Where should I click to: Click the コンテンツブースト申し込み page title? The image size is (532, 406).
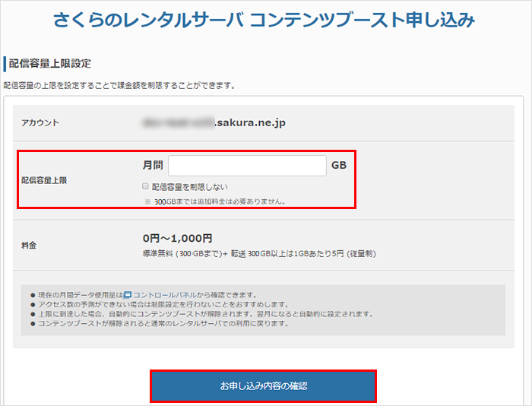point(264,21)
